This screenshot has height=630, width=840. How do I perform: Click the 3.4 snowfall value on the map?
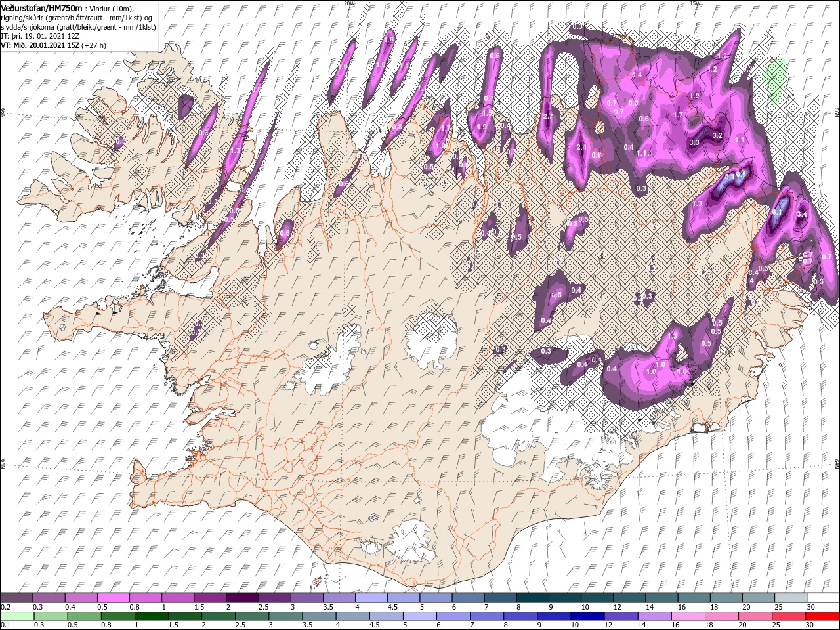(x=802, y=214)
